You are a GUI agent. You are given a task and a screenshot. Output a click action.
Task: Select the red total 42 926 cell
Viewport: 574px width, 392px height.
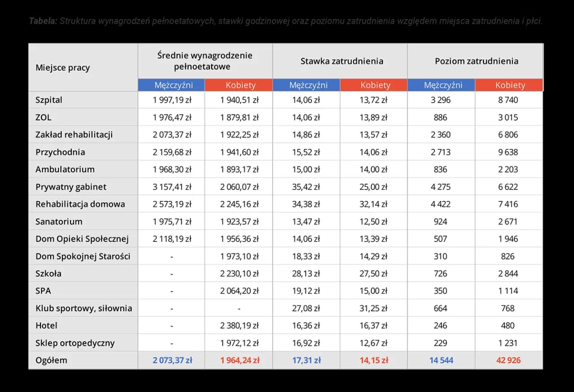coord(508,360)
